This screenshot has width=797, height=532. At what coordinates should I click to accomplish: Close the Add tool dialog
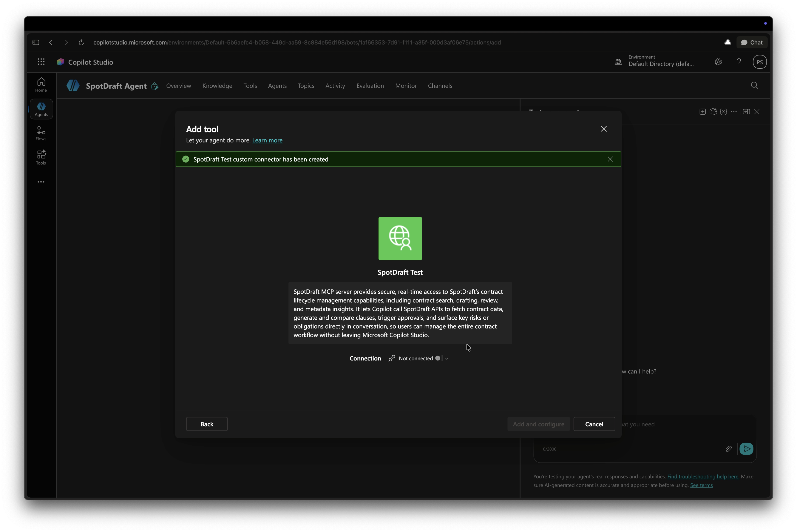point(604,129)
